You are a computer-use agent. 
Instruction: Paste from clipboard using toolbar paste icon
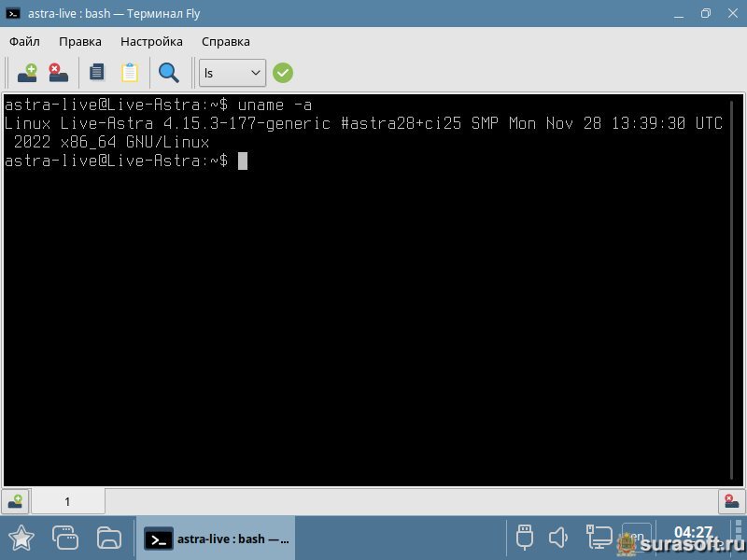130,73
